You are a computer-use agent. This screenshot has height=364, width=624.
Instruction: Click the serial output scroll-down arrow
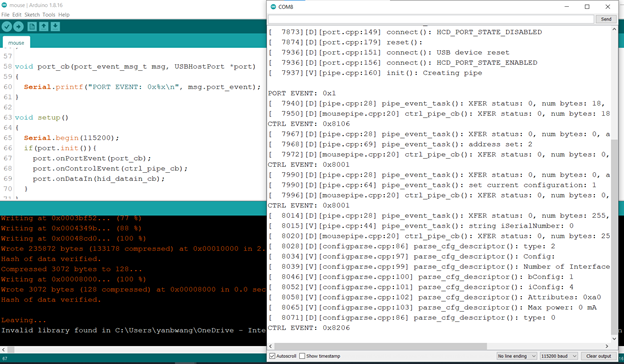click(614, 339)
